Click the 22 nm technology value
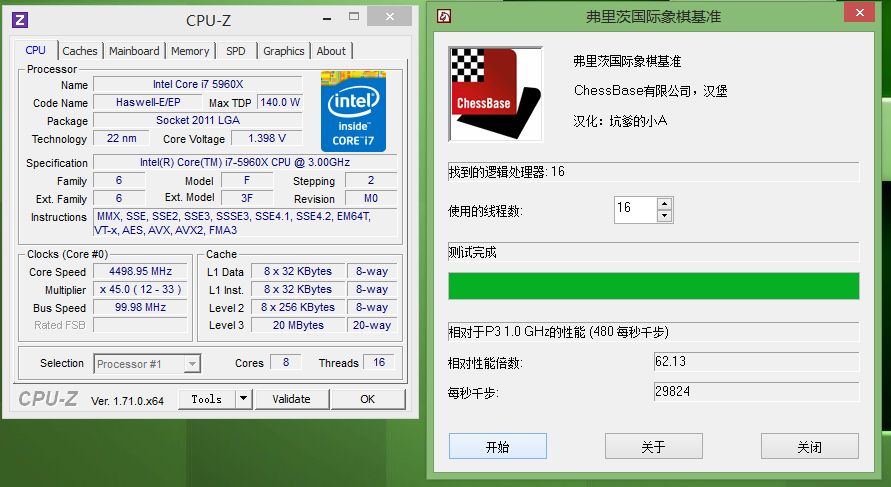Viewport: 891px width, 487px height. [x=121, y=138]
